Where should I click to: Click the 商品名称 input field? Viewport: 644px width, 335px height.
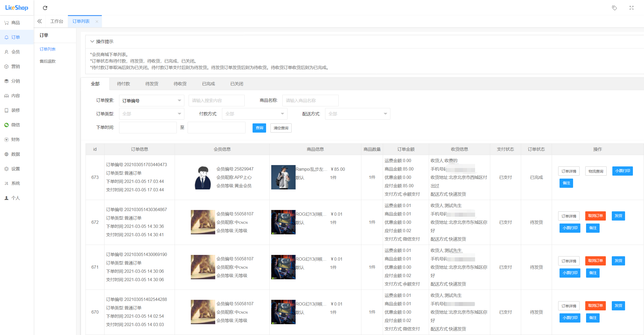pyautogui.click(x=310, y=101)
